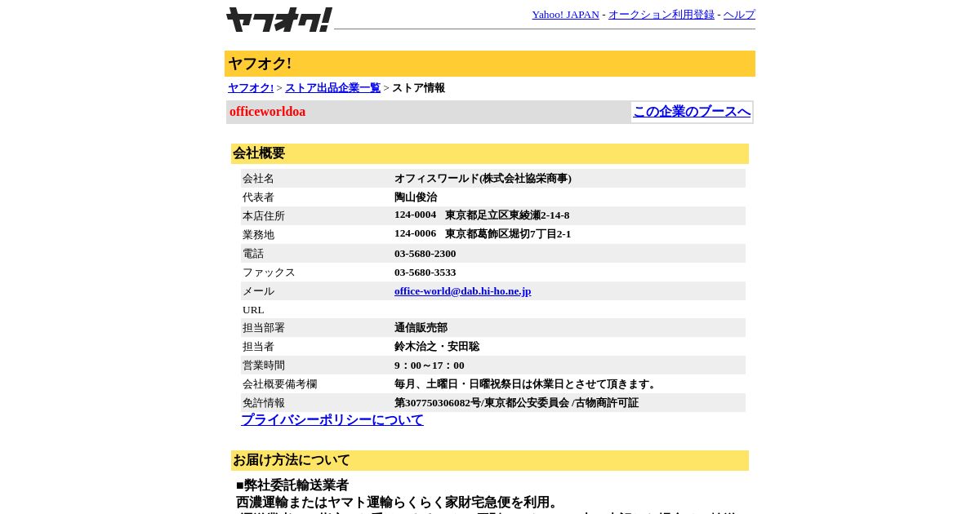Click the ■弊社委託輸送業者 line
The height and width of the screenshot is (514, 980).
292,485
